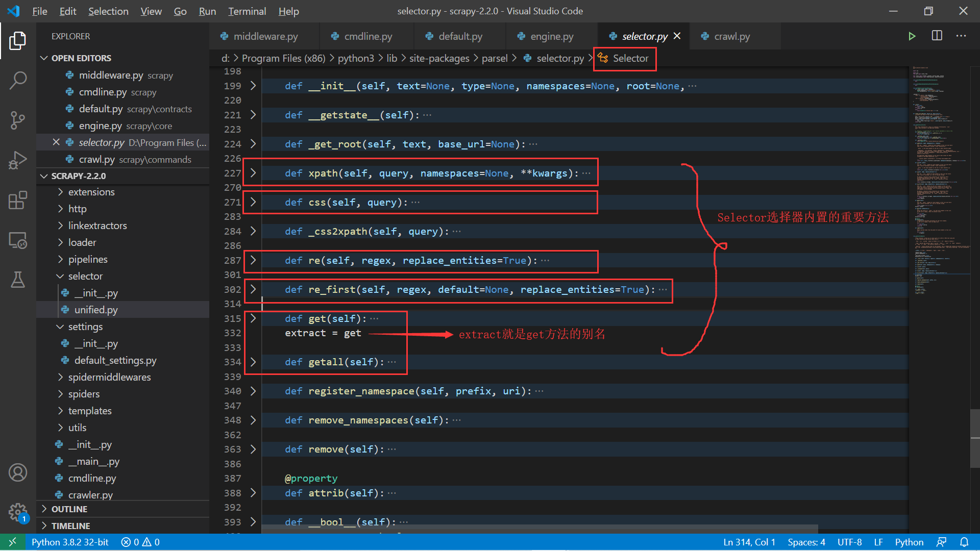This screenshot has width=980, height=551.
Task: Click the site-packages breadcrumb segment
Action: pyautogui.click(x=439, y=58)
